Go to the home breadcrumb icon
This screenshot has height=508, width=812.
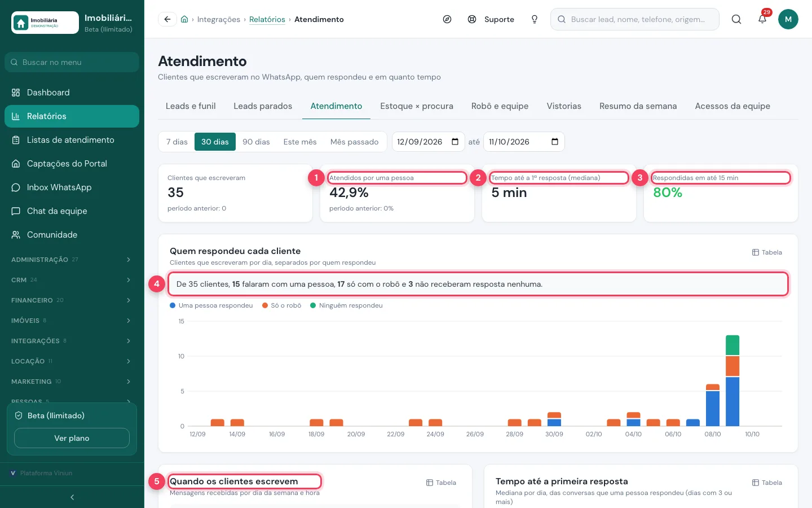coord(184,19)
